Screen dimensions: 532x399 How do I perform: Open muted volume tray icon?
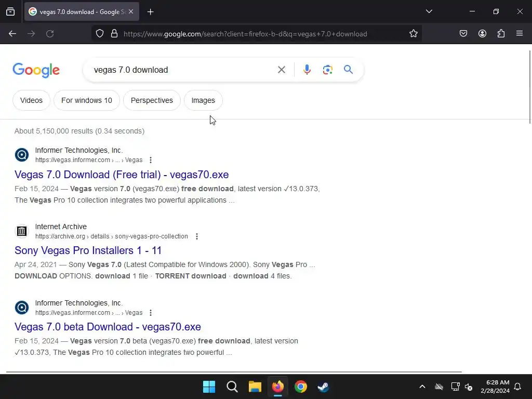coord(469,387)
